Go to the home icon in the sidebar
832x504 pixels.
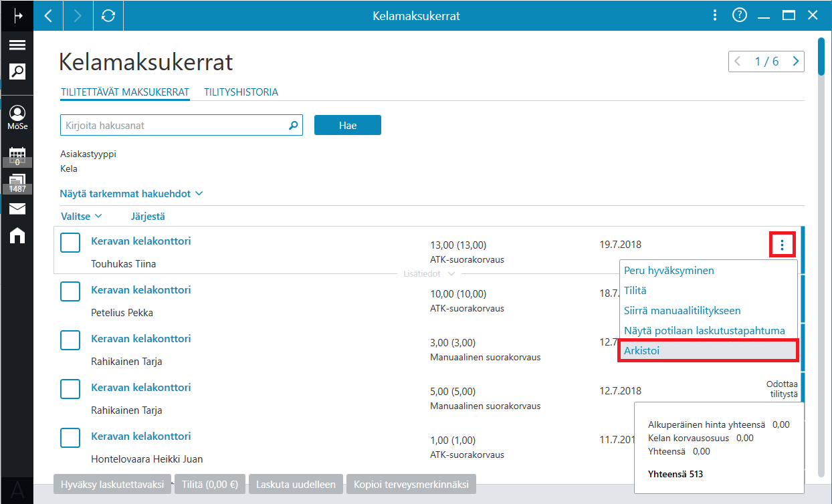pos(17,235)
